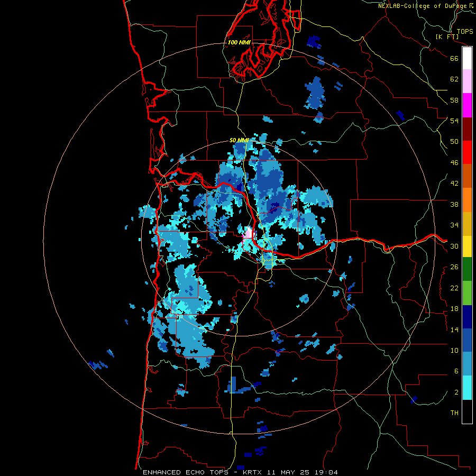476x476 pixels.
Task: Click the medium blue 14 kft swatch
Action: (x=467, y=340)
